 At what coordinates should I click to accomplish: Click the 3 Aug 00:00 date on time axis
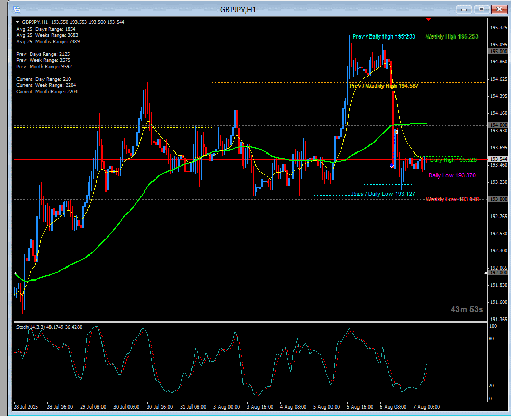click(226, 406)
